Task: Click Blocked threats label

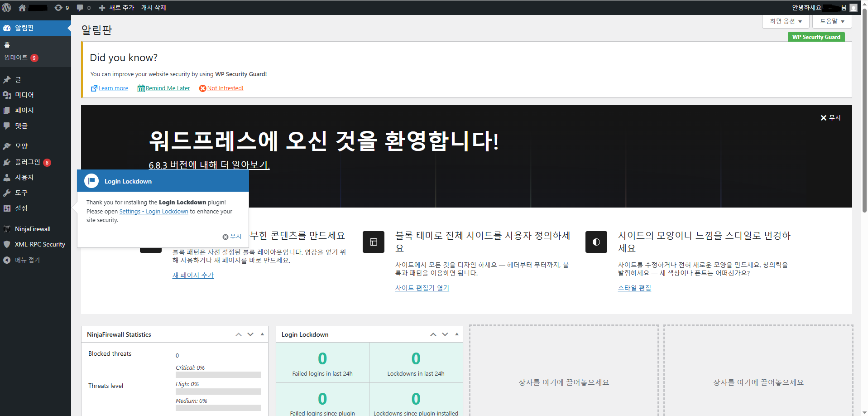Action: pos(110,353)
